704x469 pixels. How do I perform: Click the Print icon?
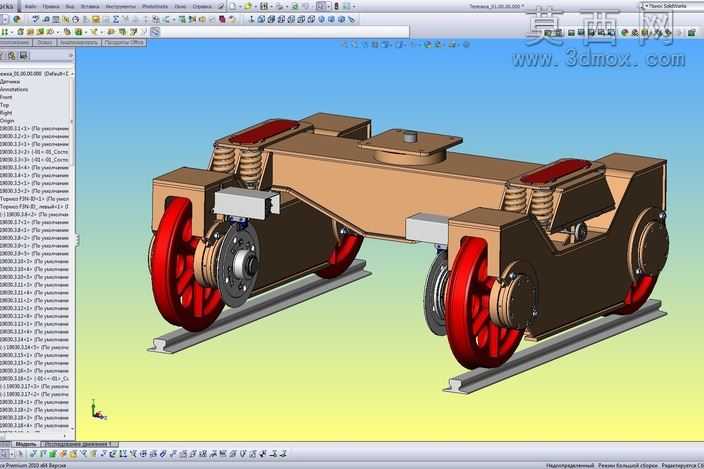[x=279, y=7]
